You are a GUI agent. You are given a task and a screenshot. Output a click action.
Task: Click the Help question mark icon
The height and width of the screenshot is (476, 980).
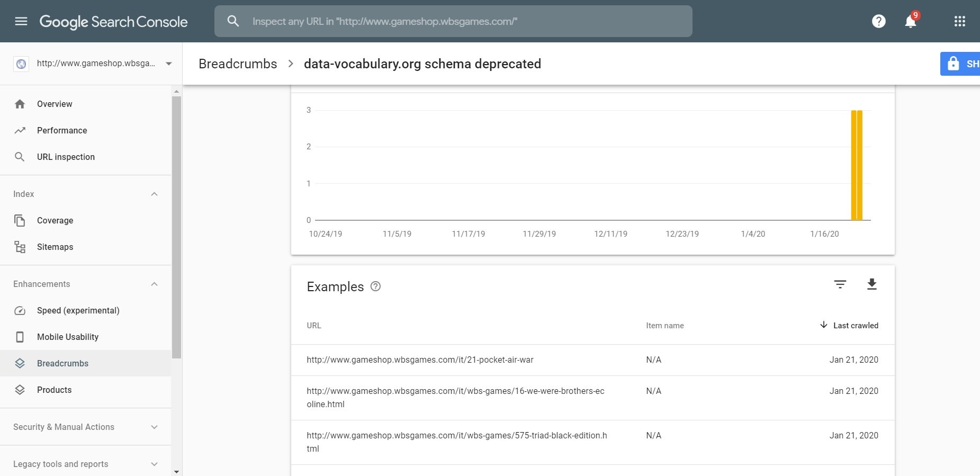point(879,21)
